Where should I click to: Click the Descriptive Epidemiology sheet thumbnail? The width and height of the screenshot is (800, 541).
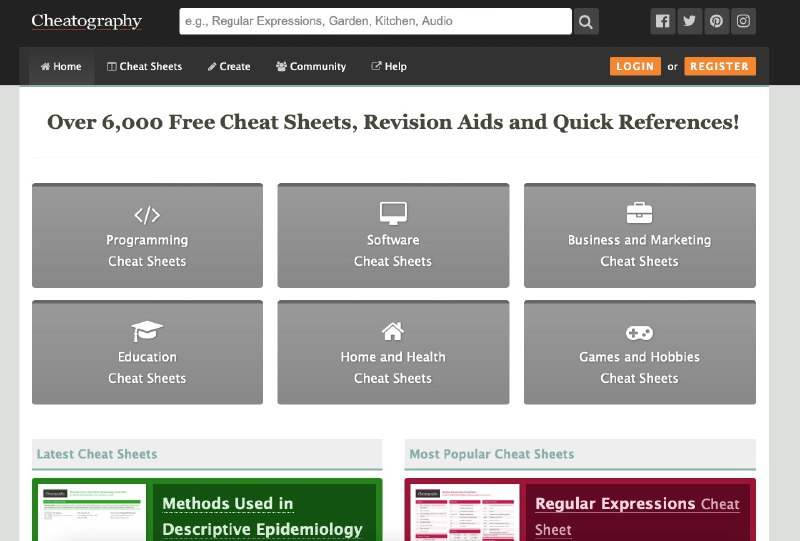(x=92, y=512)
